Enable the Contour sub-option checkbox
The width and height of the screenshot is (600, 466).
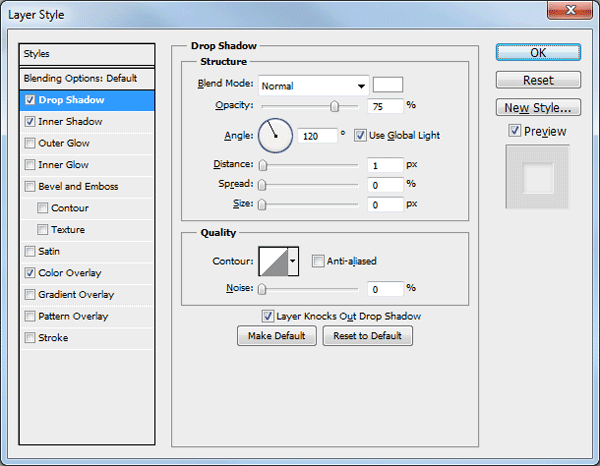42,208
